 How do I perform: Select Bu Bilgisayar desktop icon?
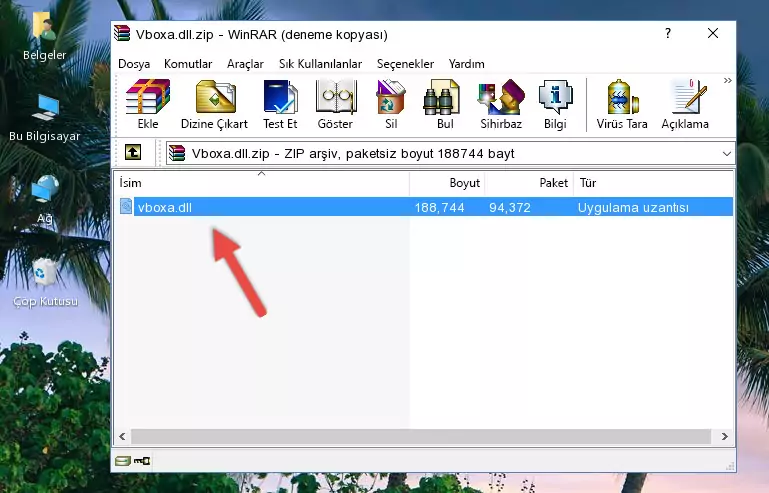click(44, 118)
